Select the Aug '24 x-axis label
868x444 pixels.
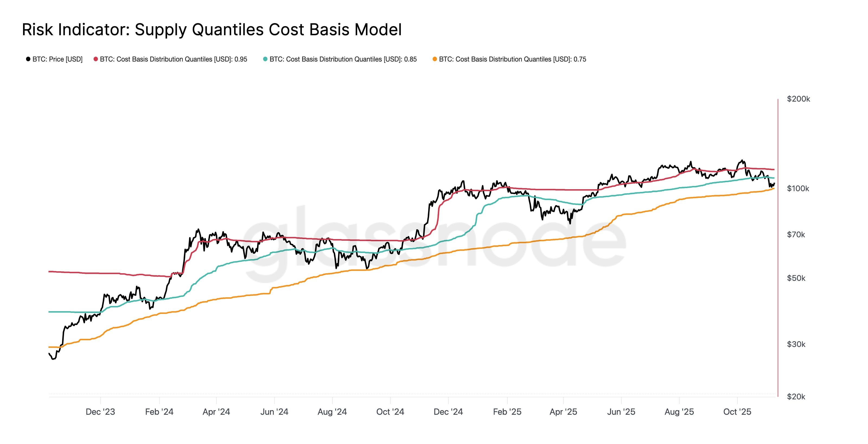click(332, 412)
